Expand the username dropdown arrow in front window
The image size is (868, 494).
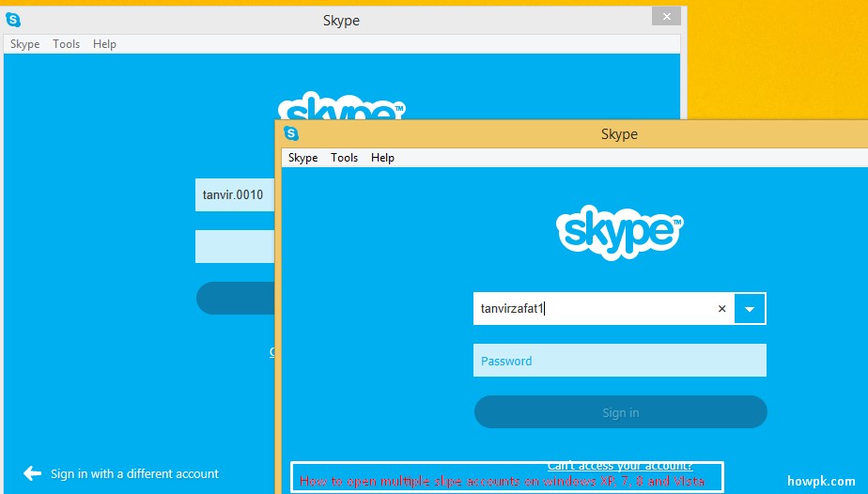coord(750,309)
